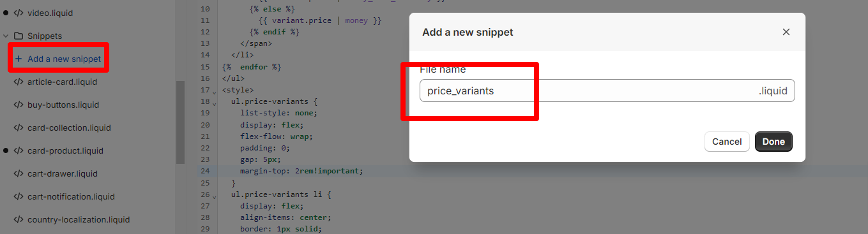Click the code icon beside card-collection.liquid
This screenshot has width=868, height=234.
tap(19, 128)
